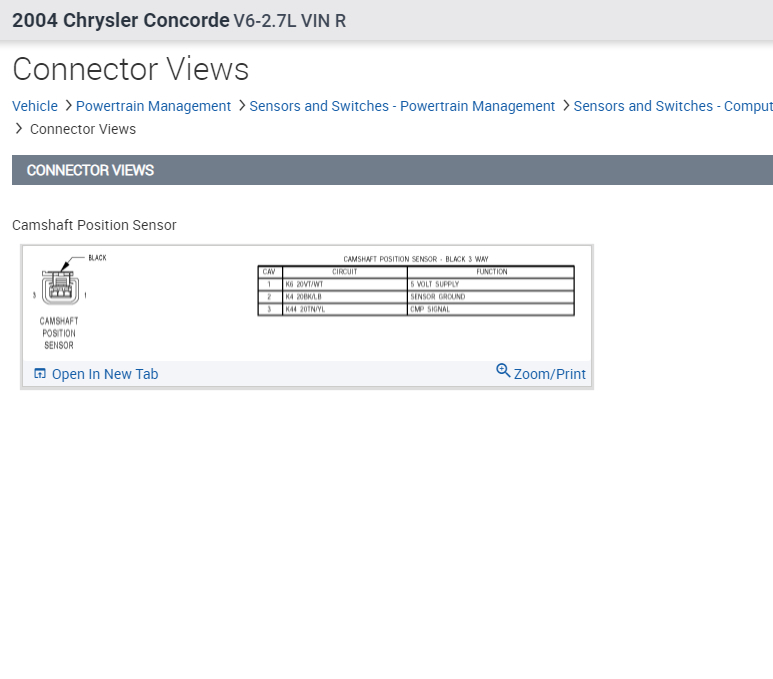The height and width of the screenshot is (679, 773).
Task: Click the 2004 Chrysler Concorde vehicle title
Action: pos(121,20)
